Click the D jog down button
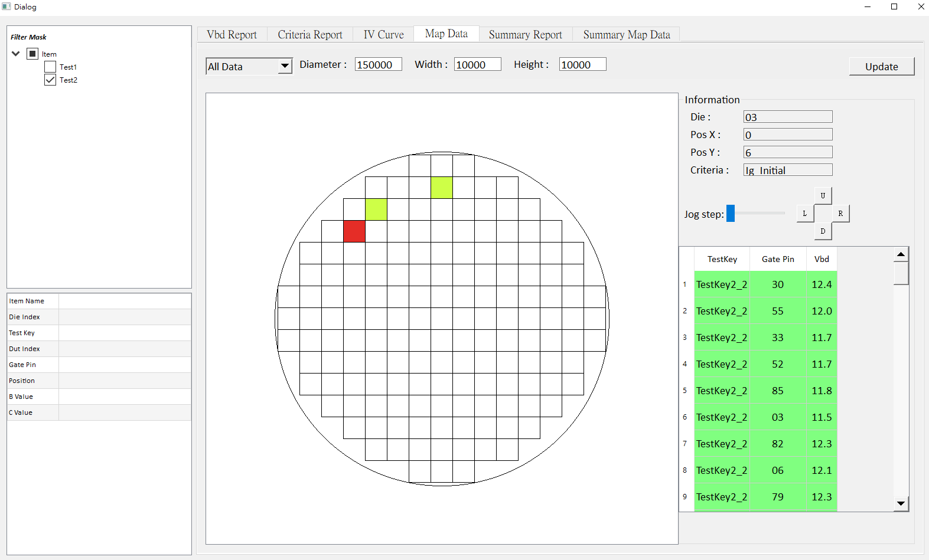This screenshot has height=560, width=929. coord(823,231)
